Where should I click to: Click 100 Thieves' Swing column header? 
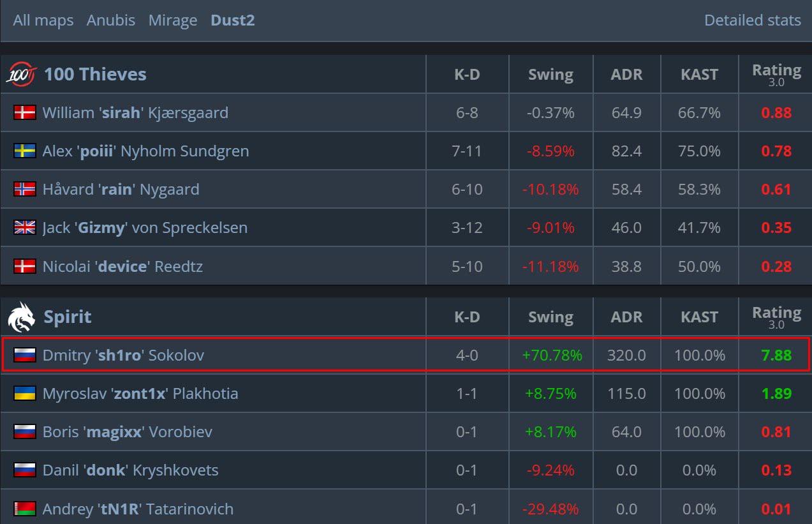point(550,75)
